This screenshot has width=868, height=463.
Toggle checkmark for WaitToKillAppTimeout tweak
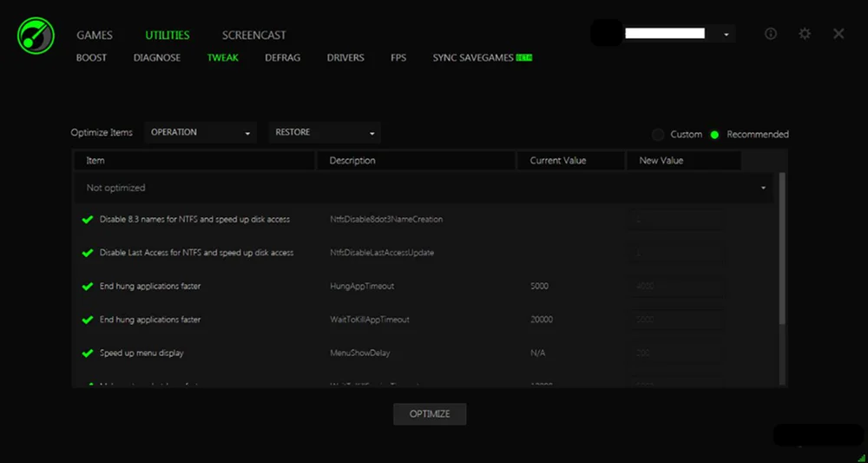pyautogui.click(x=87, y=320)
